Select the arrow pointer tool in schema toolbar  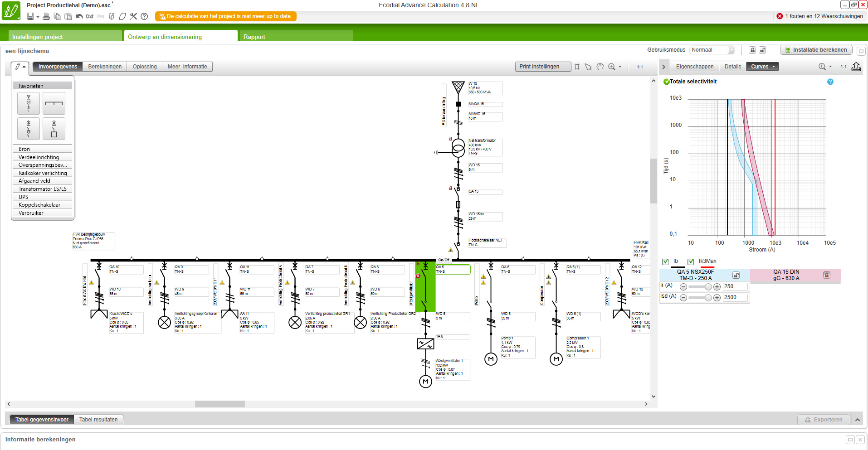[588, 67]
